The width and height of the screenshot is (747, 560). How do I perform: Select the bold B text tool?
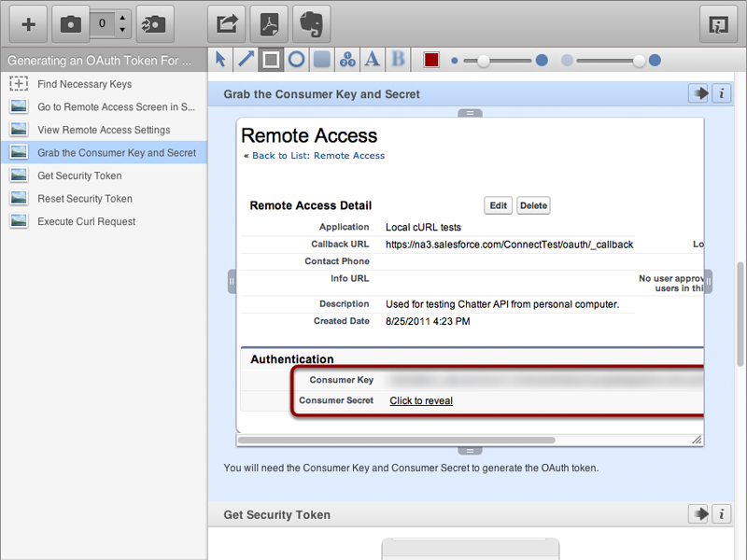[x=398, y=60]
